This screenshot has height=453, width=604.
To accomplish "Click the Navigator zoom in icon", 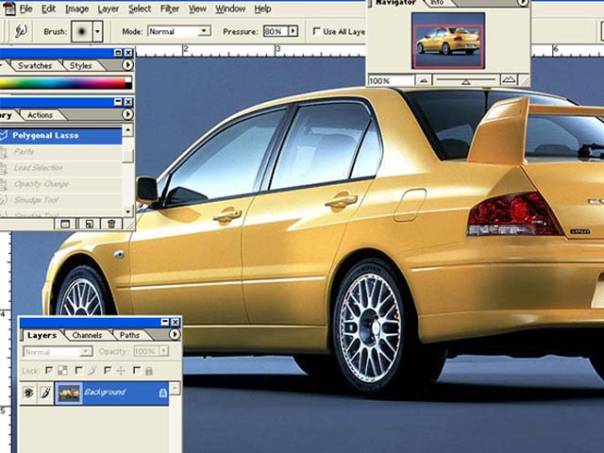I will pyautogui.click(x=509, y=80).
